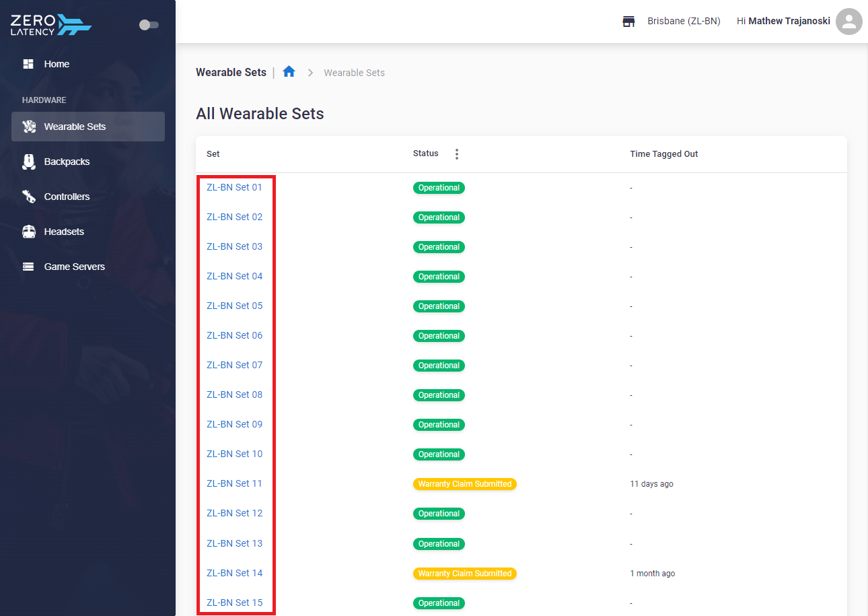Open Controllers from the sidebar

87,197
